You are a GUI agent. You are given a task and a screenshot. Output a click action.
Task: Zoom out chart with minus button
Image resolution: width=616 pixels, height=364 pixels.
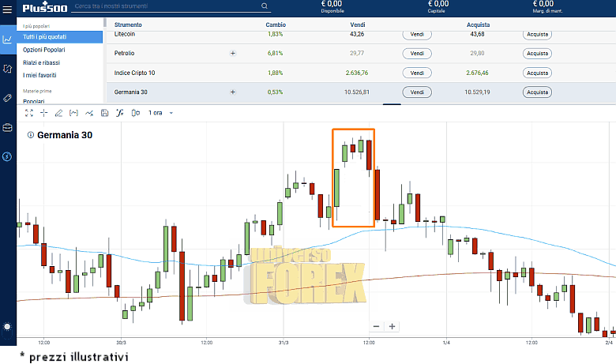click(376, 326)
